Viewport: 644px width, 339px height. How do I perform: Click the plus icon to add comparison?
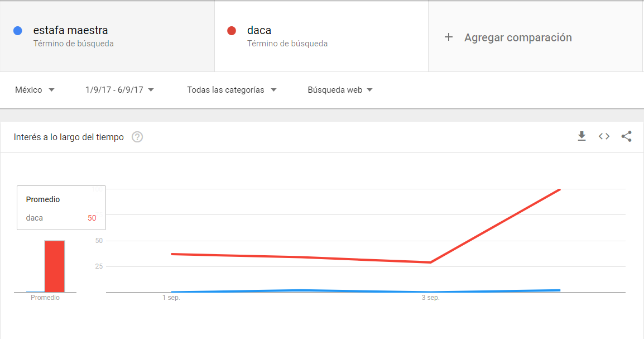click(449, 37)
